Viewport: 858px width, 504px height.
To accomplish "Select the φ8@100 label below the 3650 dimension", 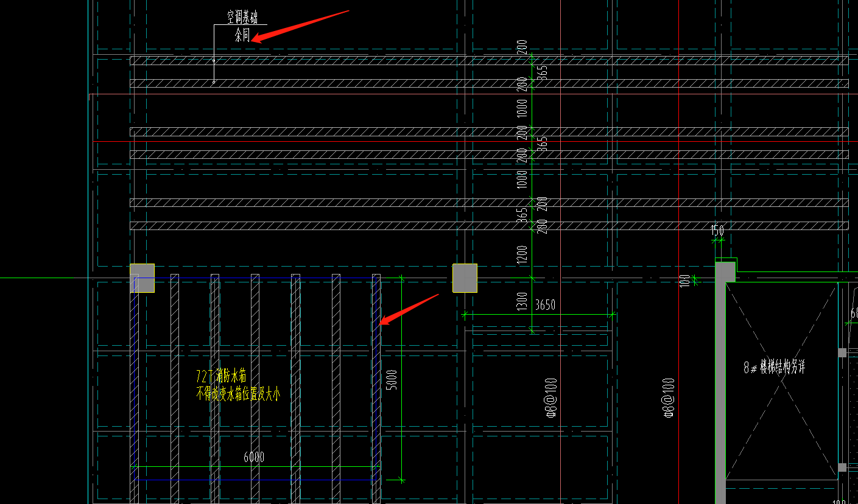I will click(x=550, y=397).
